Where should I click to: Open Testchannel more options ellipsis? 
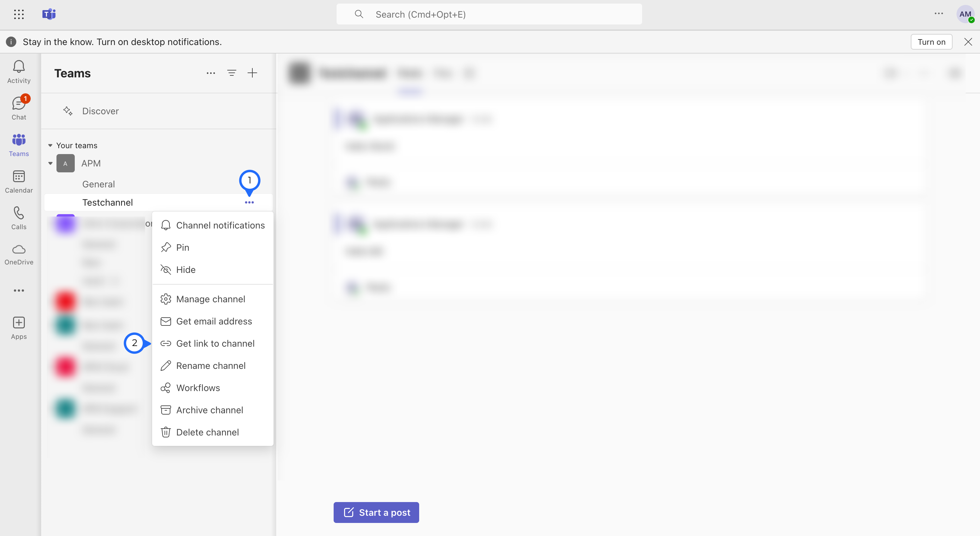(x=249, y=202)
